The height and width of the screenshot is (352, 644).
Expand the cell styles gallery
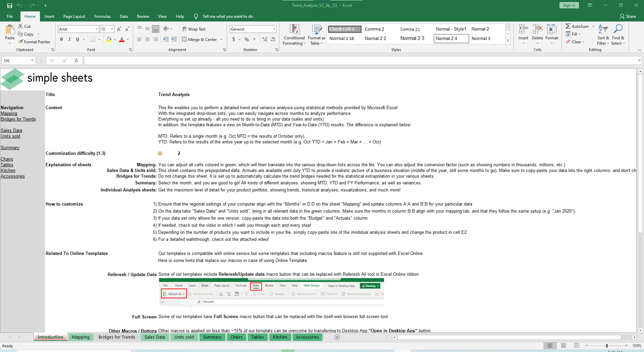[x=507, y=41]
